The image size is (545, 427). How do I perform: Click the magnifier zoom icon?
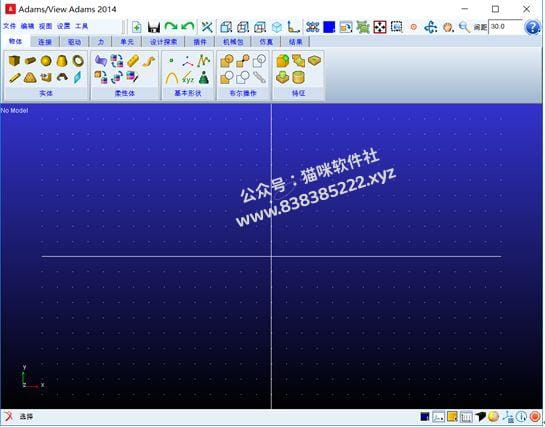tap(465, 27)
